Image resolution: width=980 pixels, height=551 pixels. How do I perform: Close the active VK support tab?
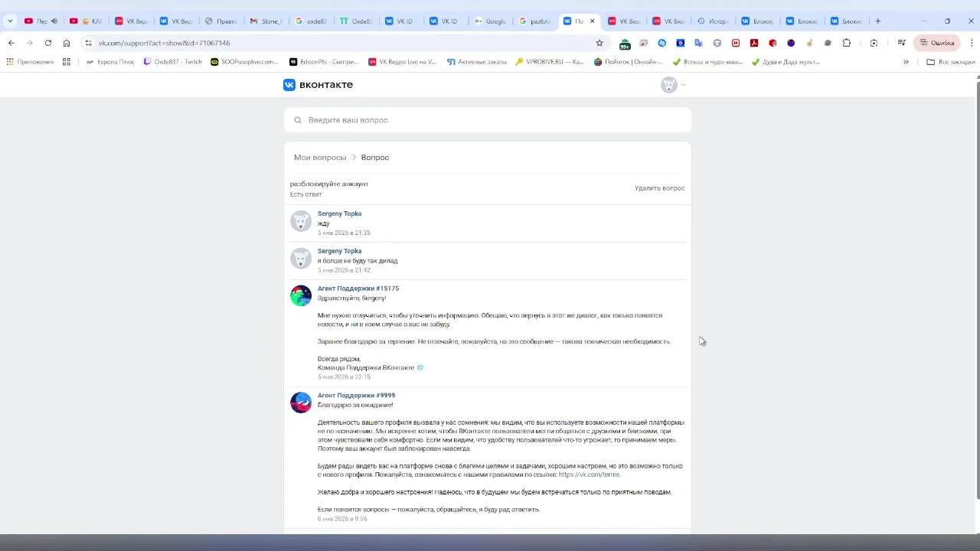coord(592,21)
